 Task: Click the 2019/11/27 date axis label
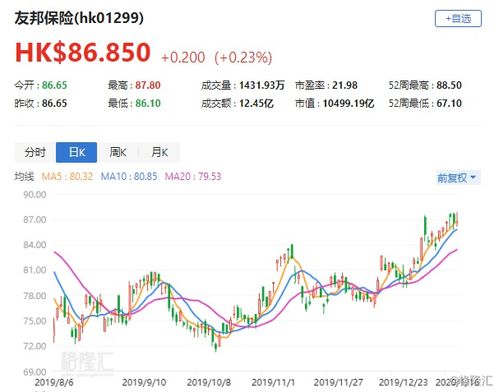[x=338, y=382]
